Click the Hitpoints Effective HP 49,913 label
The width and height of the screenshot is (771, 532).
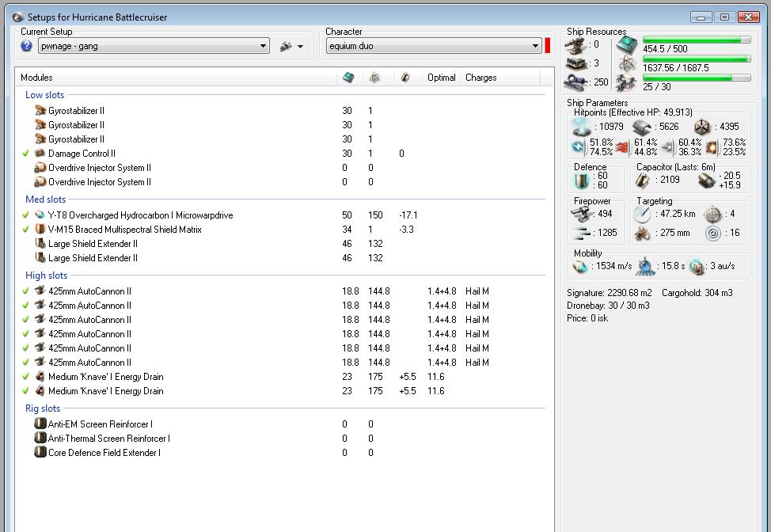click(632, 112)
